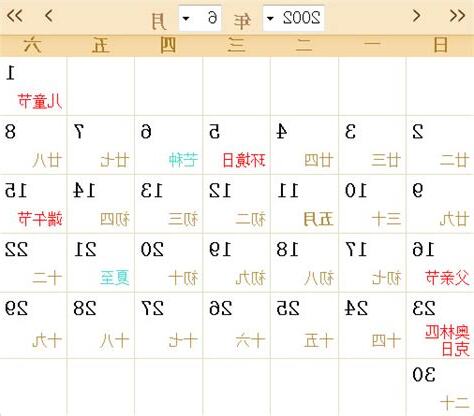Select day 19 in the calendar

click(x=237, y=263)
